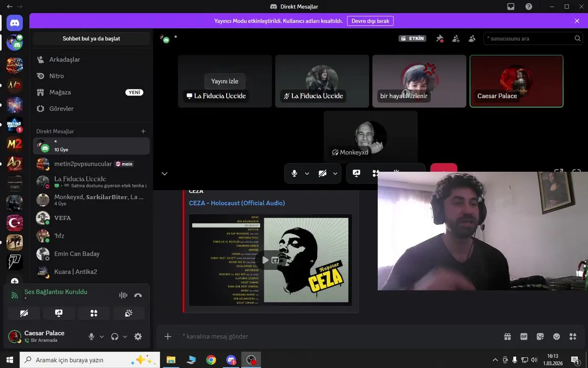Open the VEFA direct message
The width and height of the screenshot is (588, 368).
coord(91,218)
